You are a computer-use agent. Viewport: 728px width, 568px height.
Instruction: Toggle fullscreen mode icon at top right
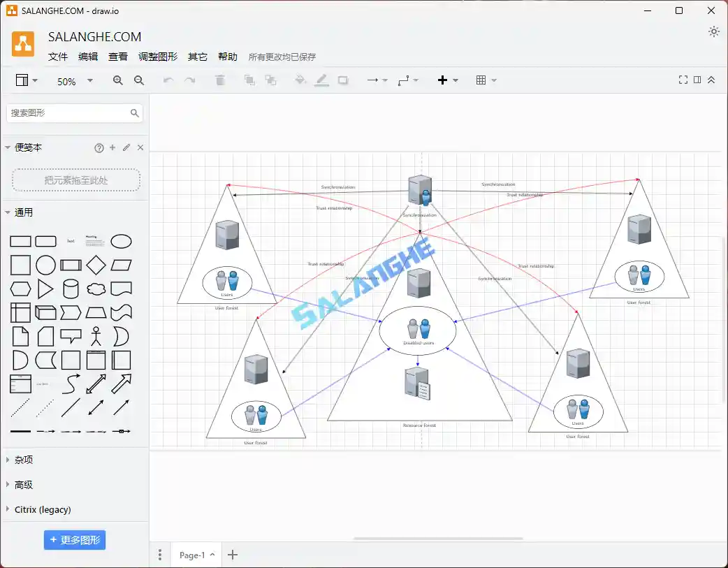tap(683, 80)
